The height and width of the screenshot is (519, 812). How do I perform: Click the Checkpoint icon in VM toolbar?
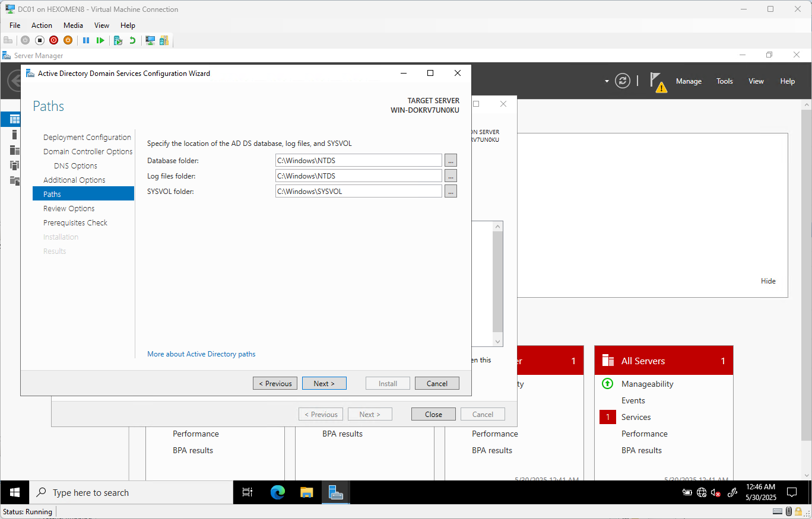click(118, 40)
